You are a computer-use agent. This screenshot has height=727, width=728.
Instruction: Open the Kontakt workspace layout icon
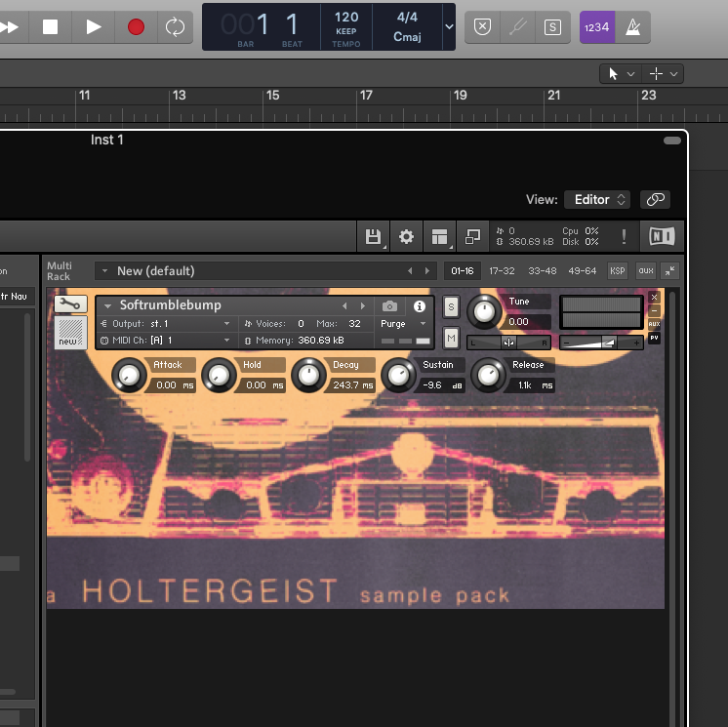(439, 237)
